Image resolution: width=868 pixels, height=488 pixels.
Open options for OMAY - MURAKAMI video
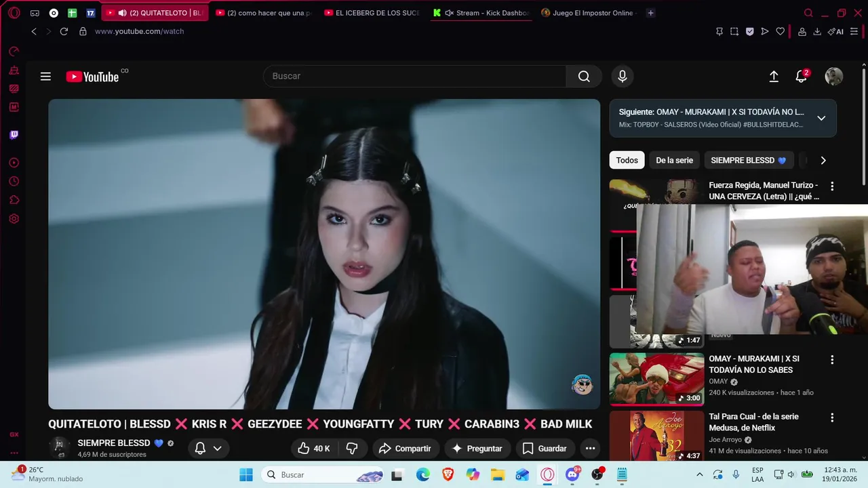[832, 360]
